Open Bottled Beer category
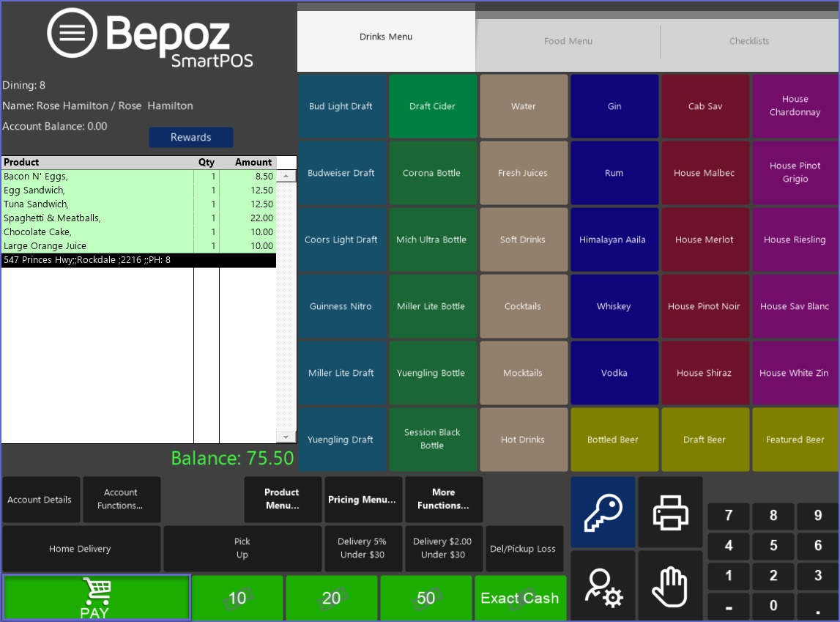Screen dimensions: 840x622 (x=614, y=440)
